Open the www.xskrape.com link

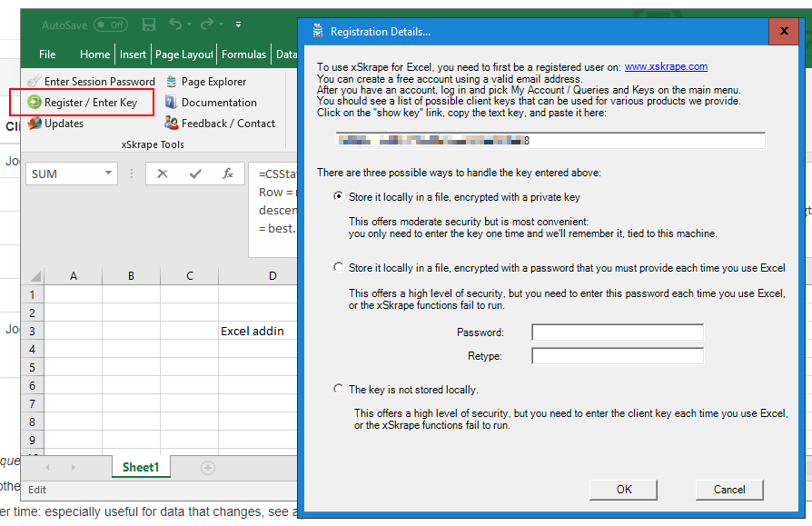click(x=666, y=67)
